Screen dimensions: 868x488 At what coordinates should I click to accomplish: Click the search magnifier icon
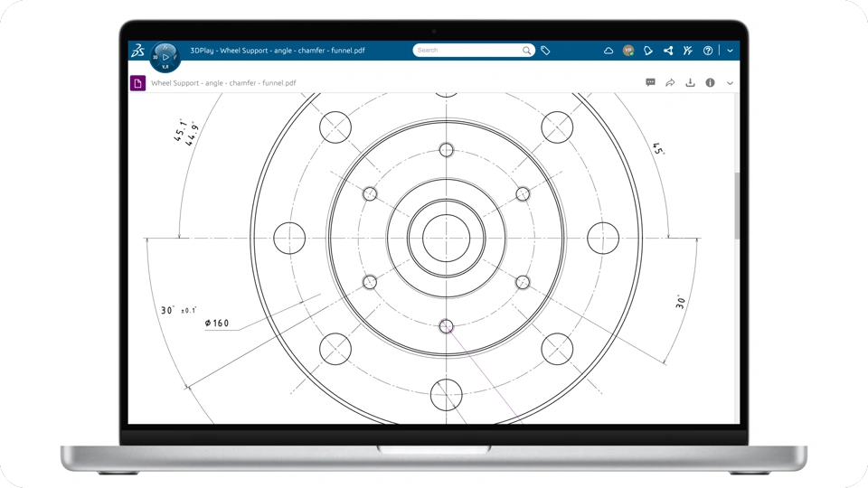pos(526,51)
